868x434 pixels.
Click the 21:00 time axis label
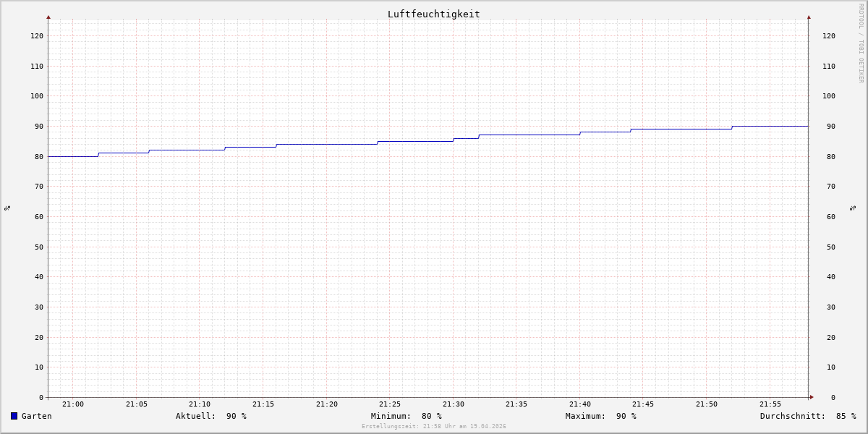point(73,404)
